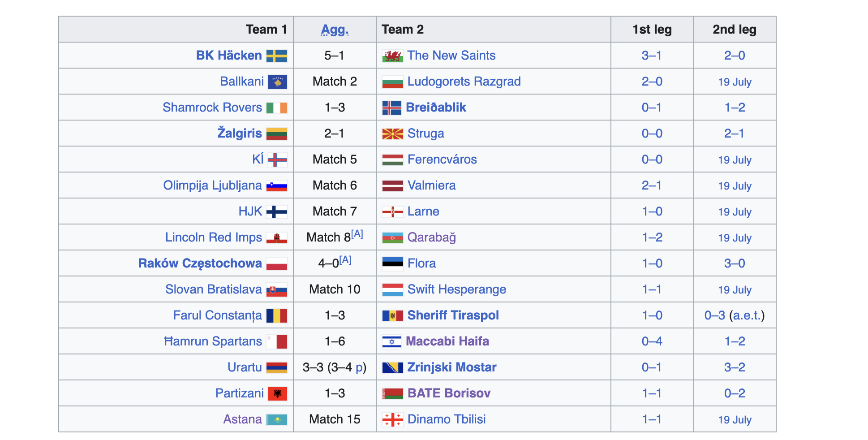Click the penalty 'p' link in Urartu row
Viewport: 868px width, 440px height.
pyautogui.click(x=359, y=367)
